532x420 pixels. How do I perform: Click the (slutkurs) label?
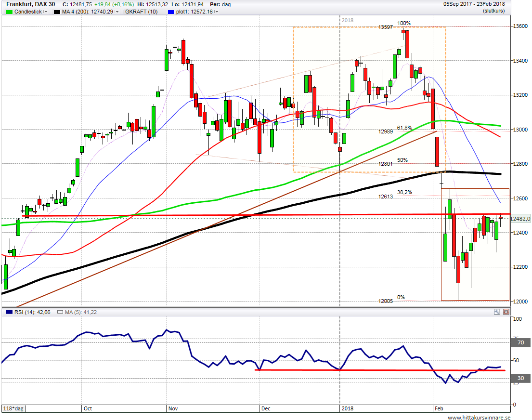(493, 11)
